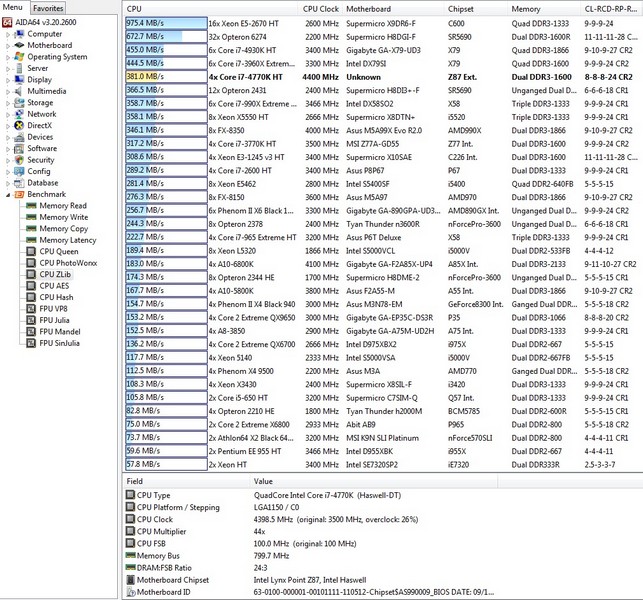The width and height of the screenshot is (643, 600).
Task: Open the Network icon
Action: pos(19,114)
